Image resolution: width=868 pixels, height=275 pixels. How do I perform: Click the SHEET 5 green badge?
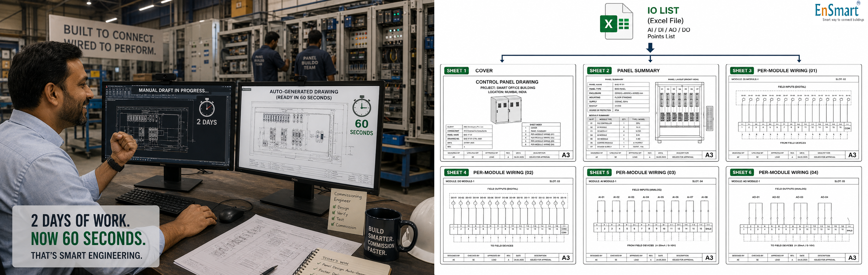coord(600,172)
